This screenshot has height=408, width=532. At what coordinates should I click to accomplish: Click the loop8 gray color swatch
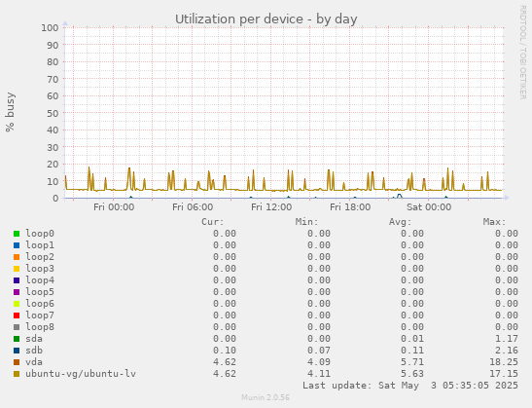17,327
